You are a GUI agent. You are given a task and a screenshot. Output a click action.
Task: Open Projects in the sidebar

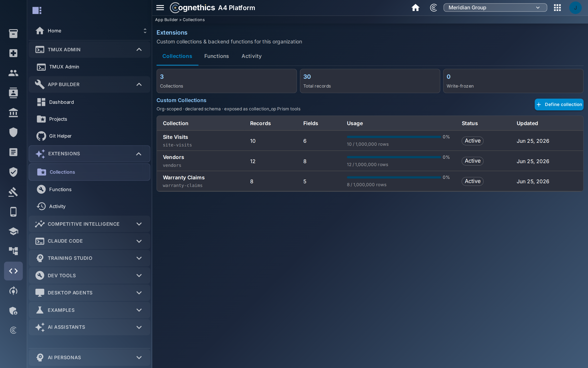click(x=89, y=119)
